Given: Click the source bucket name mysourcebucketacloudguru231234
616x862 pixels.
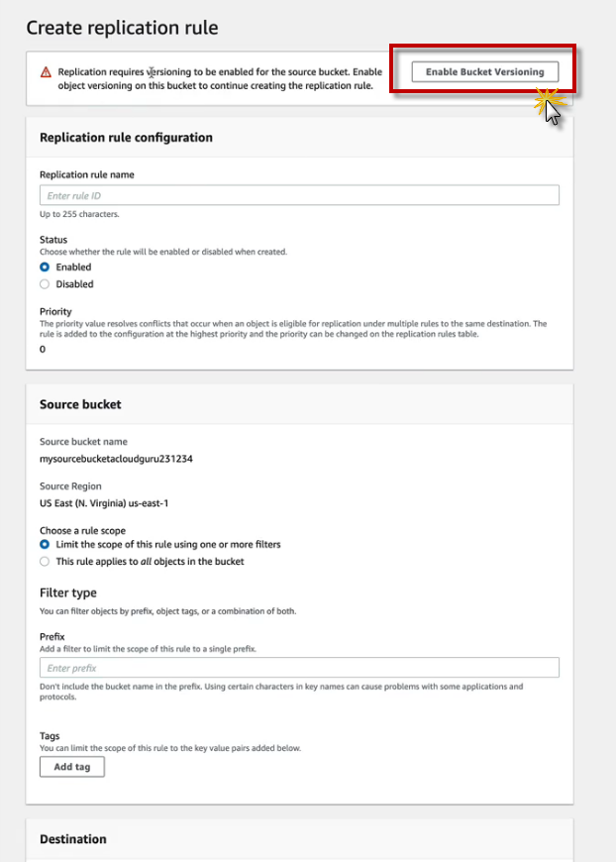Looking at the screenshot, I should (x=118, y=459).
